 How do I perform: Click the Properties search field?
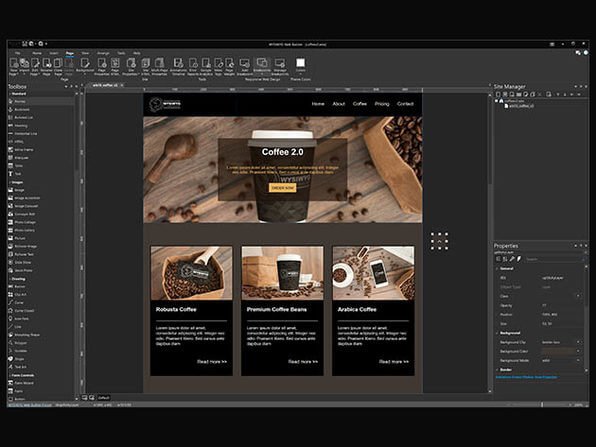[x=553, y=259]
